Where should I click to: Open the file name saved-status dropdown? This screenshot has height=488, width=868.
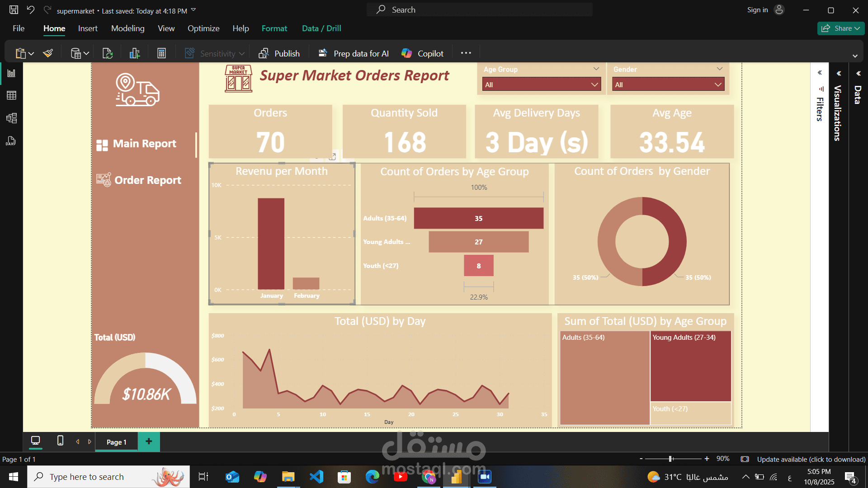tap(193, 9)
